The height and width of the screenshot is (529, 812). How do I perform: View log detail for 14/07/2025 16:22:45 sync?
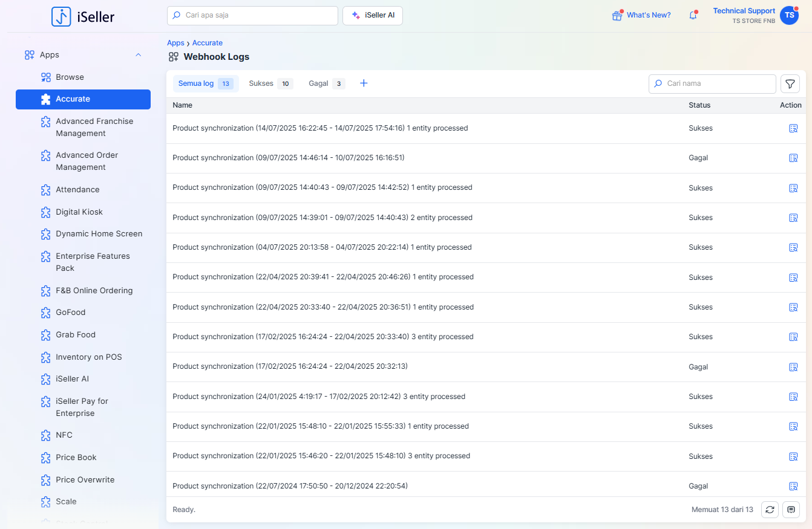point(793,128)
